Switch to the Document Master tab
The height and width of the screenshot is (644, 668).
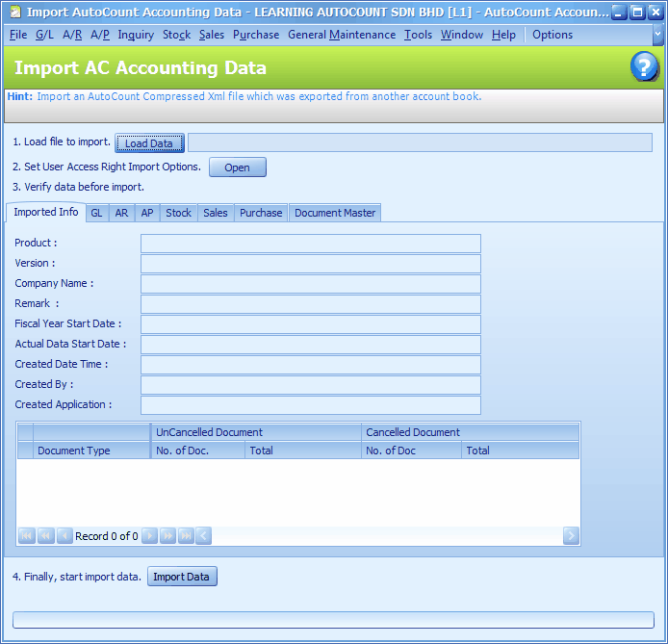(x=335, y=213)
